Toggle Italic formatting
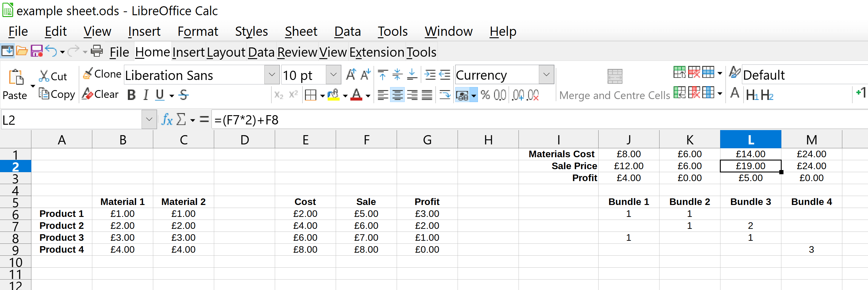The image size is (868, 290). (x=145, y=95)
